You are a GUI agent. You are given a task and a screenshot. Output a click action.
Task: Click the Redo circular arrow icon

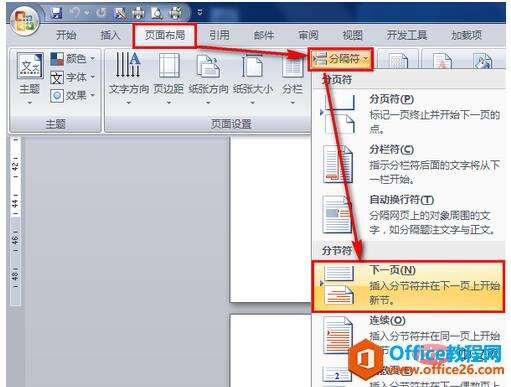tap(101, 12)
